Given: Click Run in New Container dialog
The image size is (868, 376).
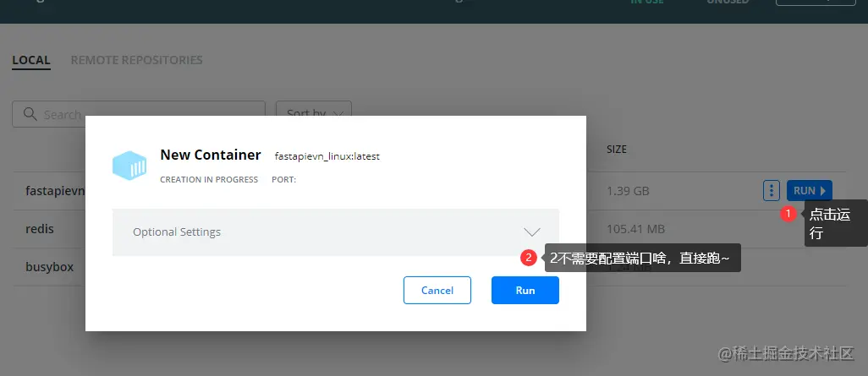Looking at the screenshot, I should coord(525,291).
